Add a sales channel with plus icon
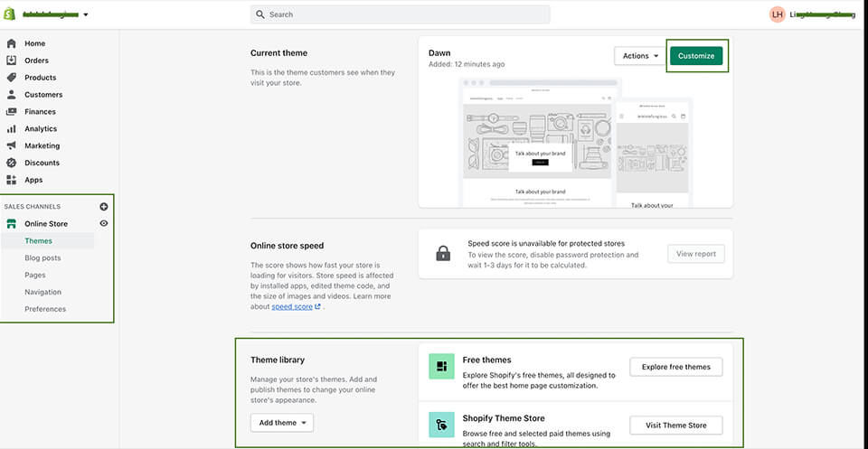This screenshot has height=449, width=868. (104, 207)
